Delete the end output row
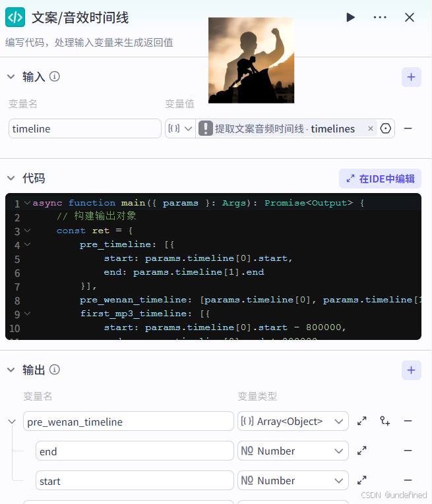Viewport: 432px width, 504px height. tap(408, 451)
